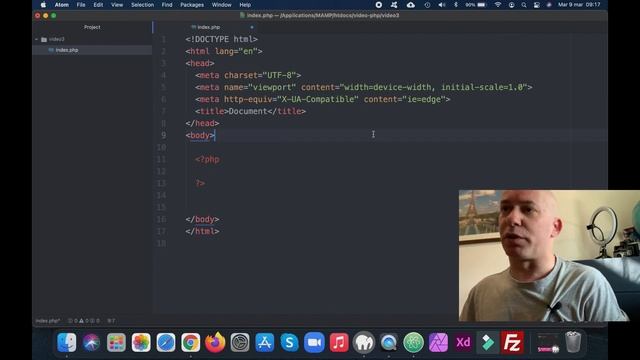Open the Atom application menu
This screenshot has height=360, width=640.
[62, 5]
